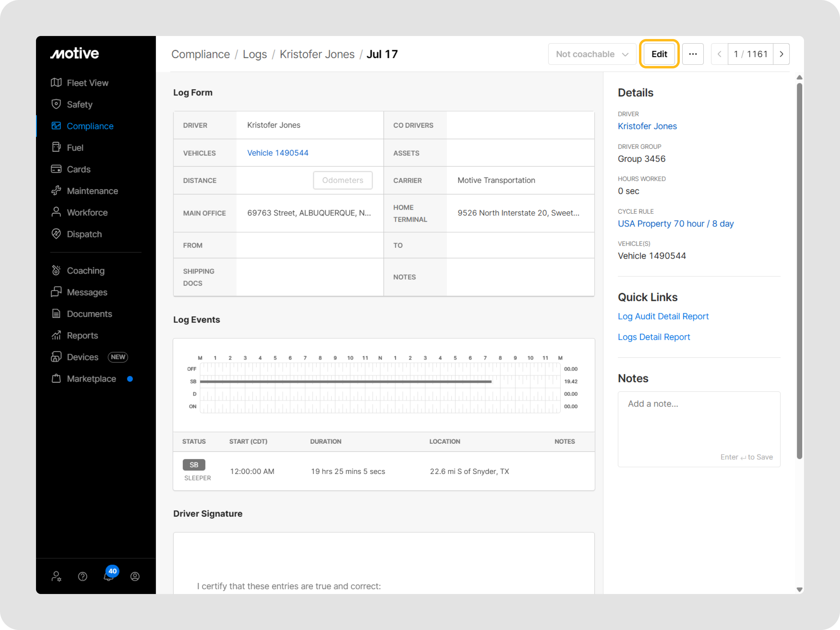Open Fleet View map icon

coord(56,83)
